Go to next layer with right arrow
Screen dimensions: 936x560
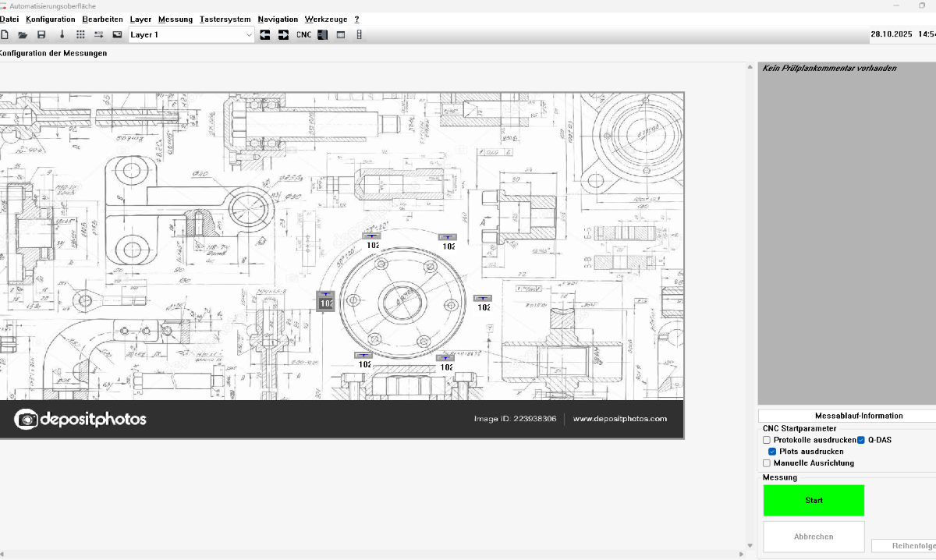(x=284, y=34)
